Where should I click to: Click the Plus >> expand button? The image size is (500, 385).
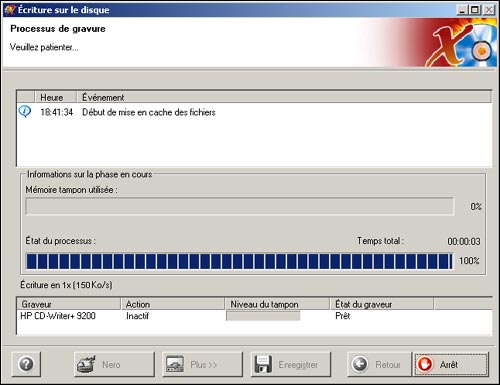202,364
